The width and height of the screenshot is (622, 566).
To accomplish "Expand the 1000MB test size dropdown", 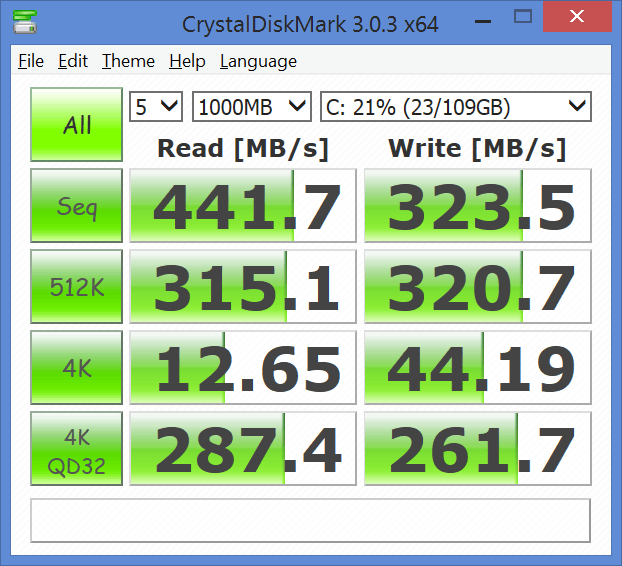I will pyautogui.click(x=252, y=107).
